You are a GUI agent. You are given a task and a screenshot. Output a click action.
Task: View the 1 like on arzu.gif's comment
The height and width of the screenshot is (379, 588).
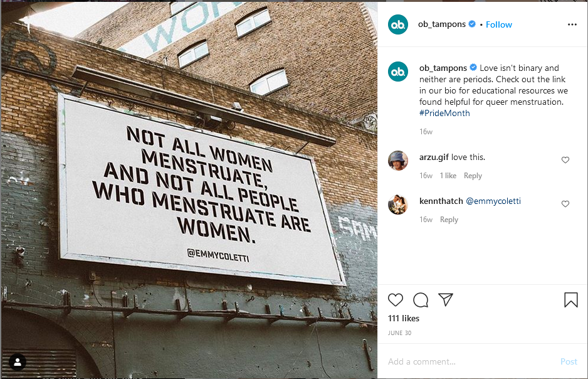[448, 176]
